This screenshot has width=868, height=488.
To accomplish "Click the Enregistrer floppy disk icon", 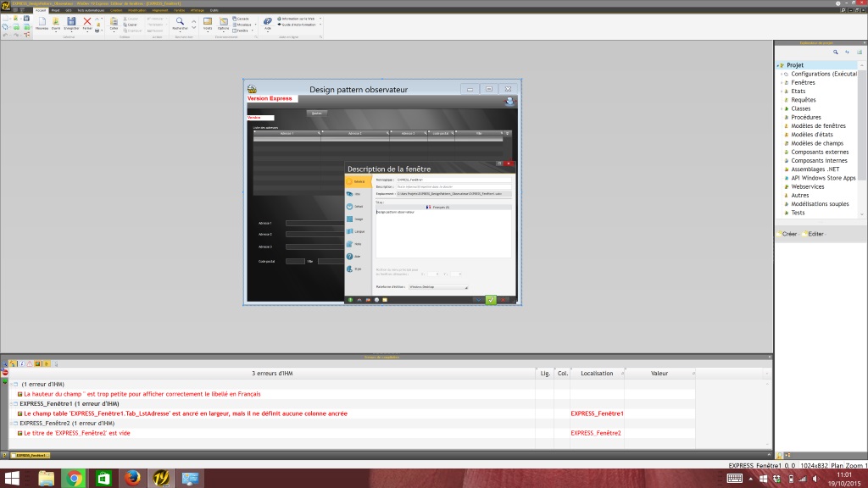I will coord(71,22).
